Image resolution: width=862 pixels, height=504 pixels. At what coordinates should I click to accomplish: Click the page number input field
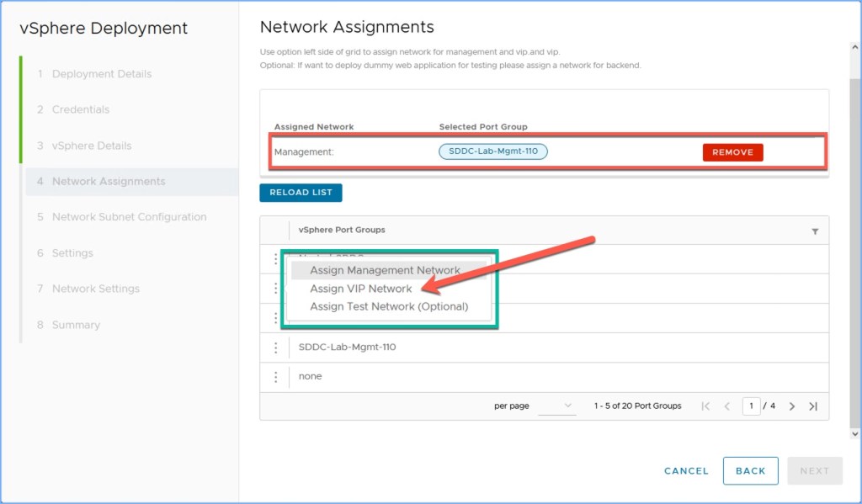click(751, 406)
